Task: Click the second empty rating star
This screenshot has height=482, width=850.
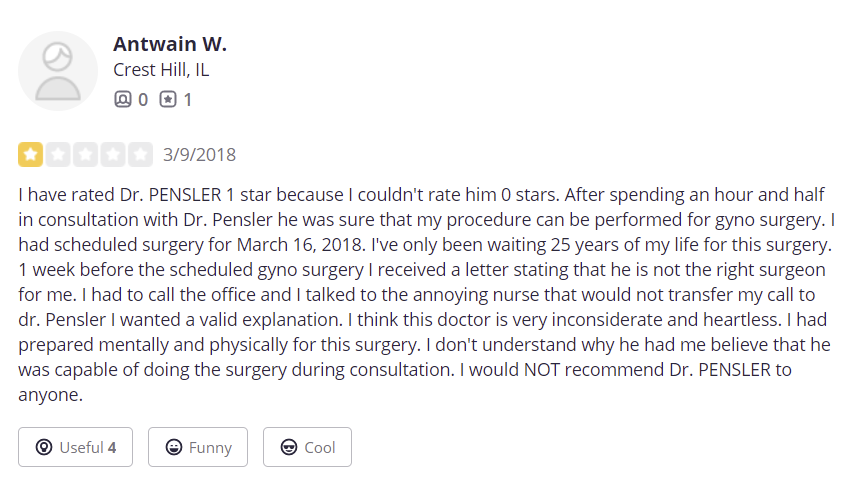Action: (58, 155)
